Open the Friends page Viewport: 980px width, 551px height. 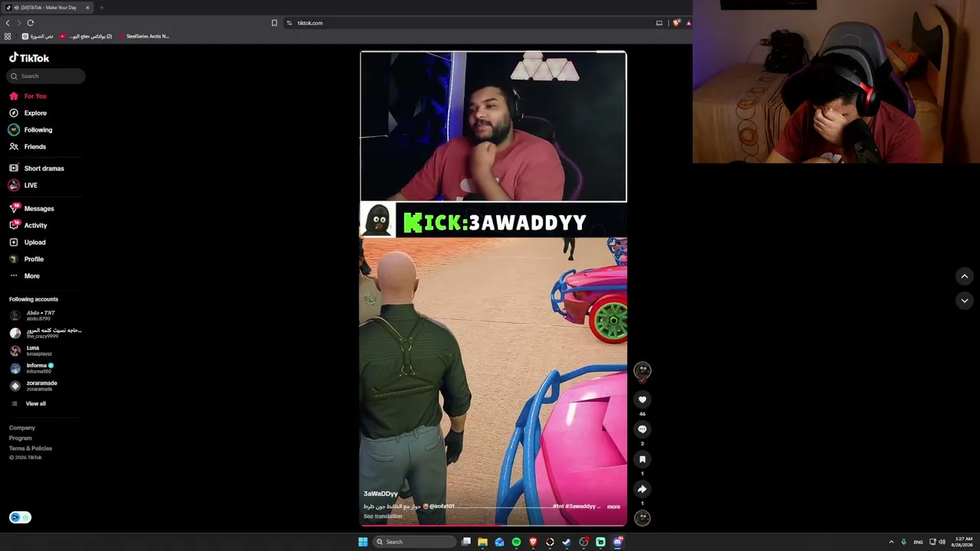[x=28, y=147]
